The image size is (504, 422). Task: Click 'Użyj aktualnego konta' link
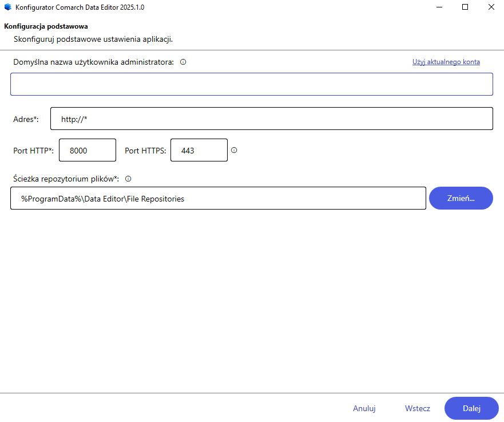pyautogui.click(x=446, y=62)
